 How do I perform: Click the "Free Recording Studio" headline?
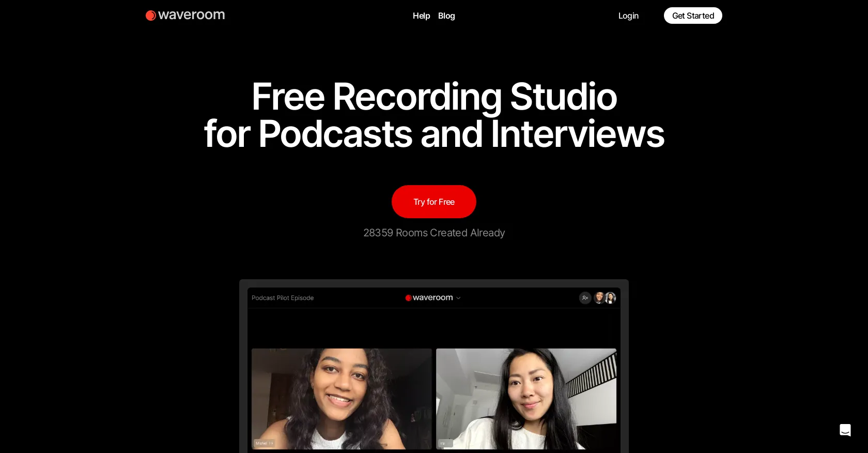(434, 97)
